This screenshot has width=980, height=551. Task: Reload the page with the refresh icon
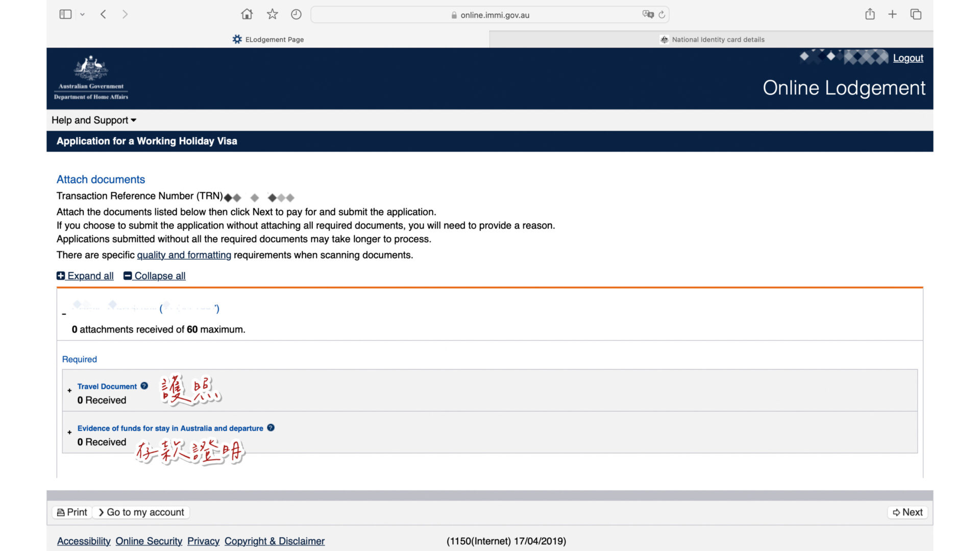662,15
